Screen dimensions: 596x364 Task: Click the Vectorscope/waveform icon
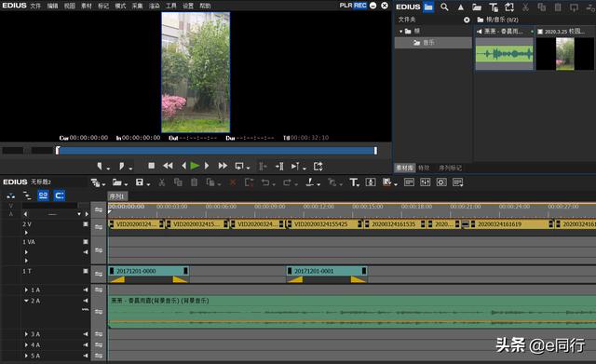click(x=441, y=182)
